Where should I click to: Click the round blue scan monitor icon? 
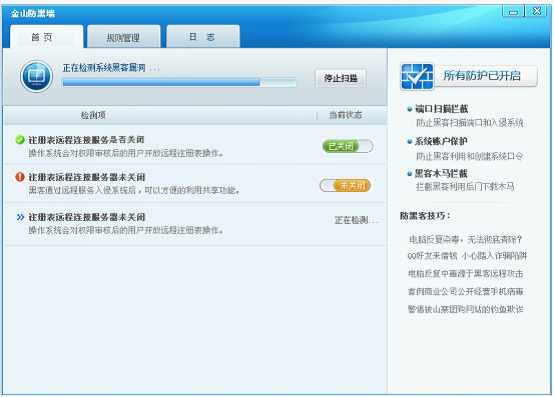pyautogui.click(x=36, y=76)
